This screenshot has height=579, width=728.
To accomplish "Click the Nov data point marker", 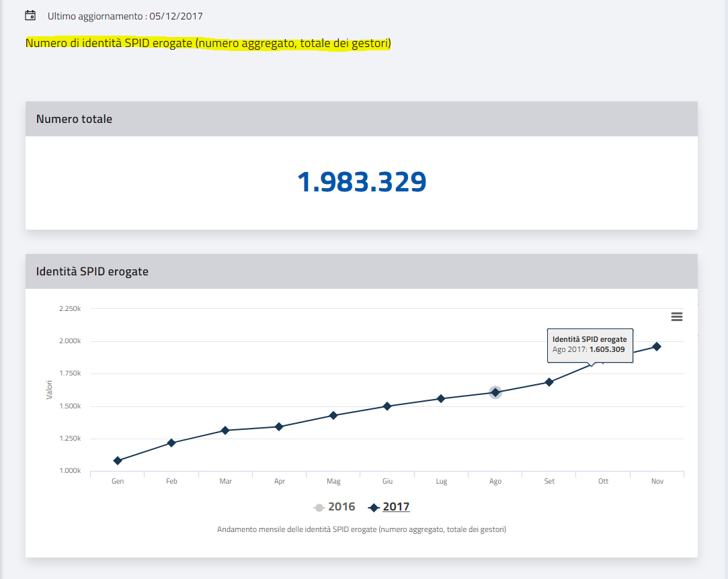I will click(657, 347).
